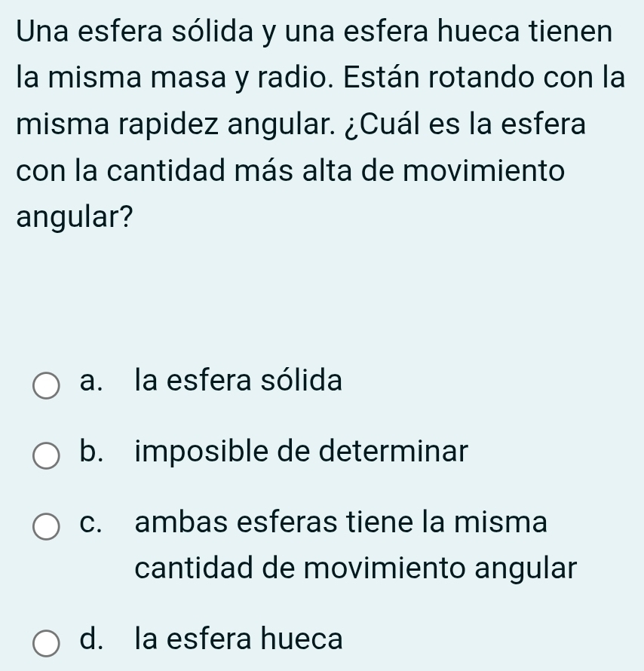Click the answer text "la esfera hueca"
The image size is (644, 671).
coord(239,639)
